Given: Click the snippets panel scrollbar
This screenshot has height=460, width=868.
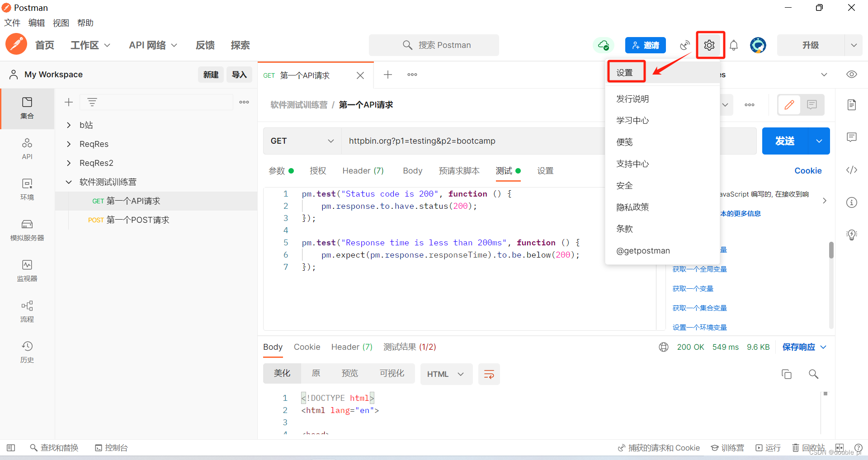Looking at the screenshot, I should tap(831, 250).
